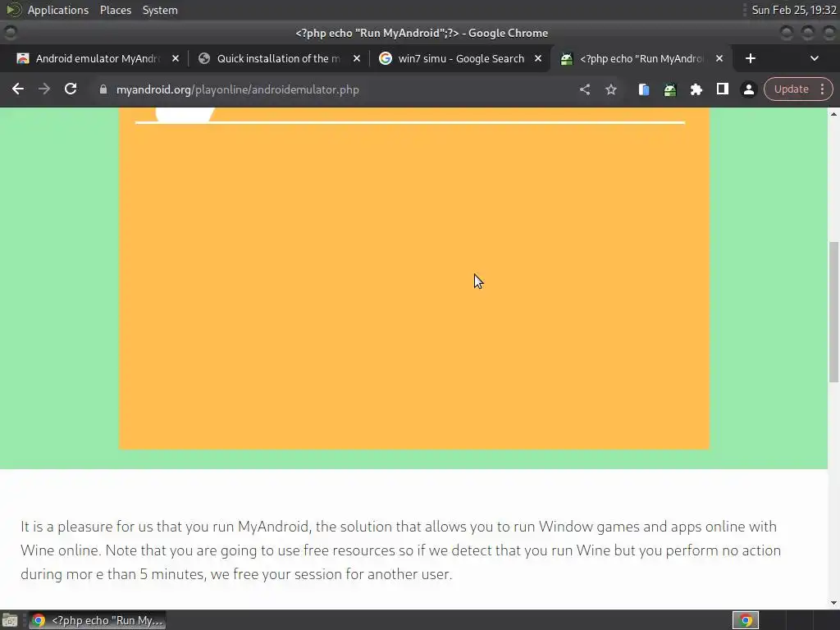Reload the current page
This screenshot has height=630, width=840.
71,89
